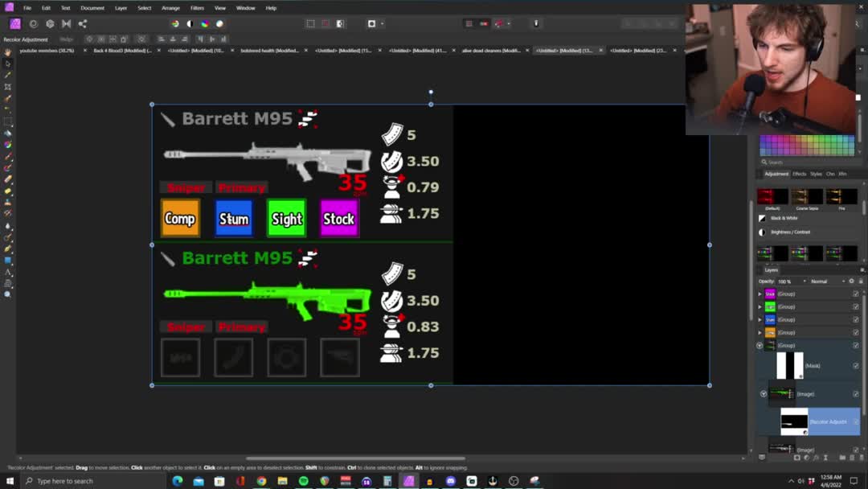
Task: Apply Auto White Balance from the toolbar
Action: click(x=219, y=24)
